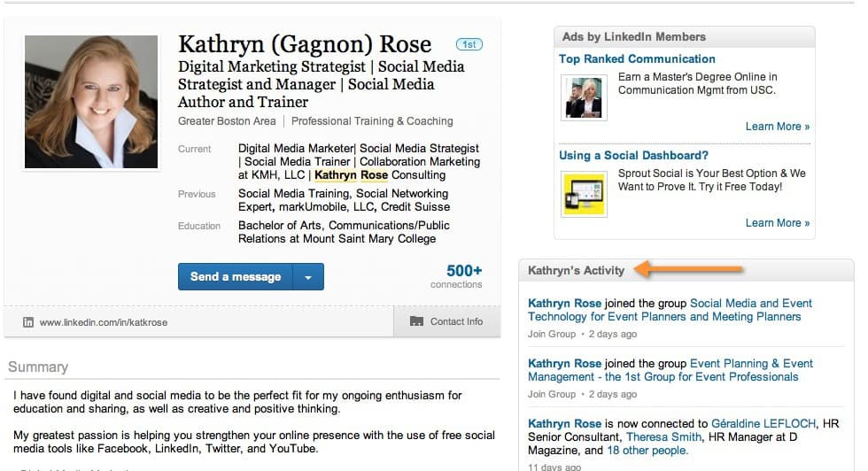
Task: Open the 500+ connections count
Action: [x=464, y=272]
